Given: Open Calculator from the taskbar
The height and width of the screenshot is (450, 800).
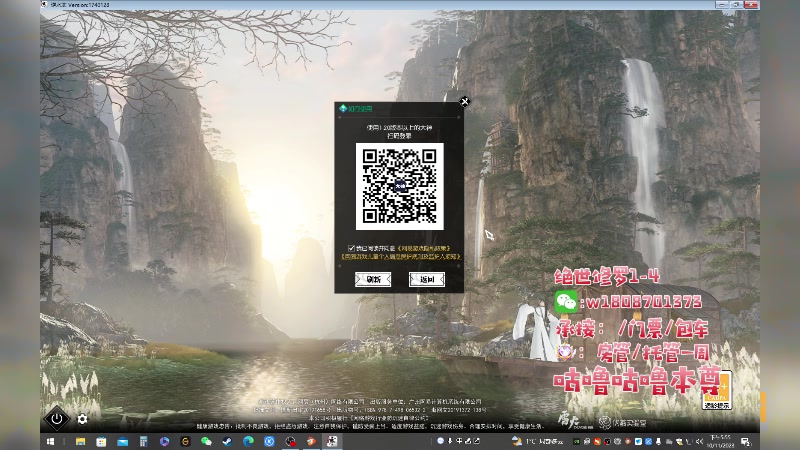Looking at the screenshot, I should point(143,441).
